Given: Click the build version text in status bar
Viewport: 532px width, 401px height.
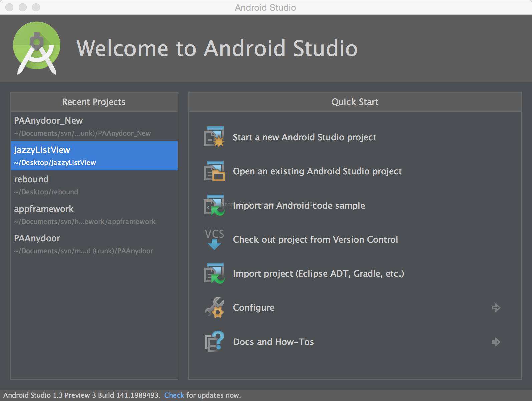Looking at the screenshot, I should click(82, 395).
